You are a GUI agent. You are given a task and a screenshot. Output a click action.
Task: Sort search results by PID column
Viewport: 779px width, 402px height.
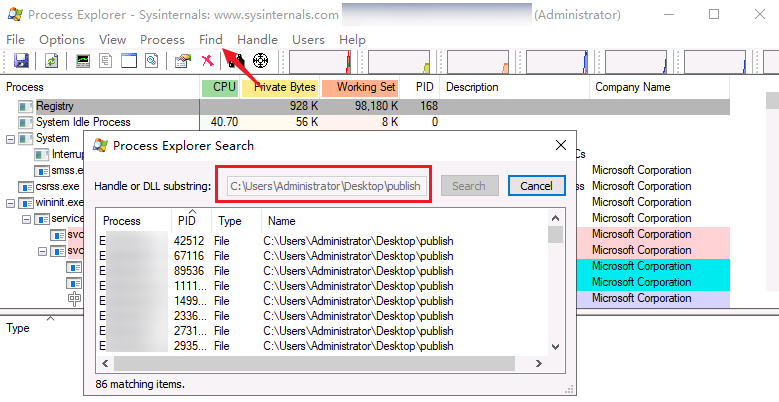(191, 221)
